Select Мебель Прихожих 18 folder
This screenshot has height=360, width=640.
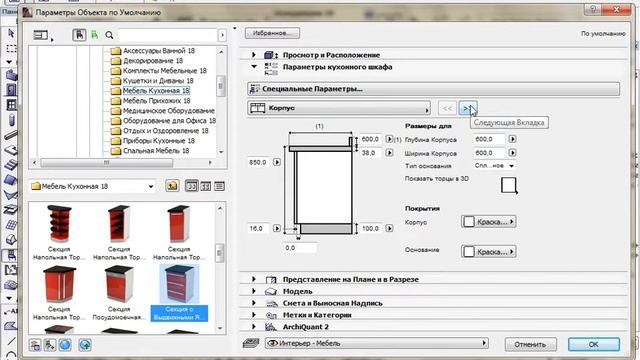pyautogui.click(x=156, y=101)
